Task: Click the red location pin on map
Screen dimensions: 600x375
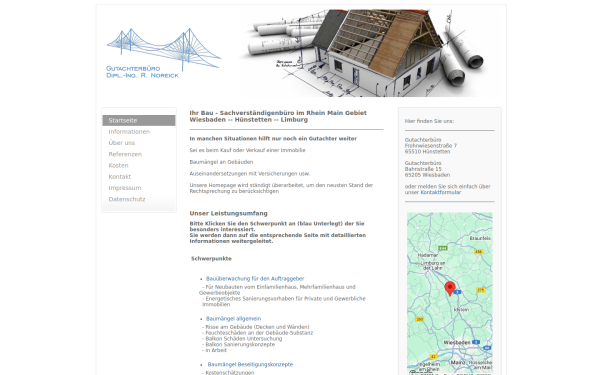Action: coord(450,289)
